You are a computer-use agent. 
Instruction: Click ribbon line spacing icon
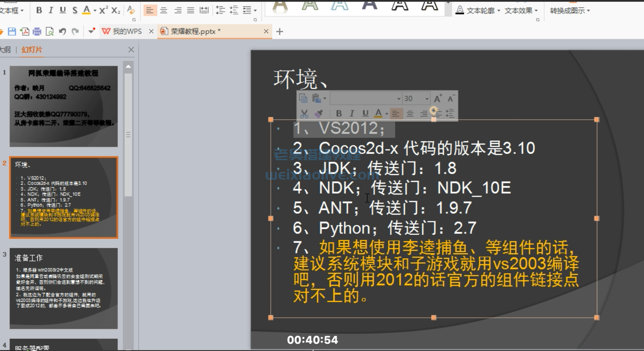click(x=220, y=10)
